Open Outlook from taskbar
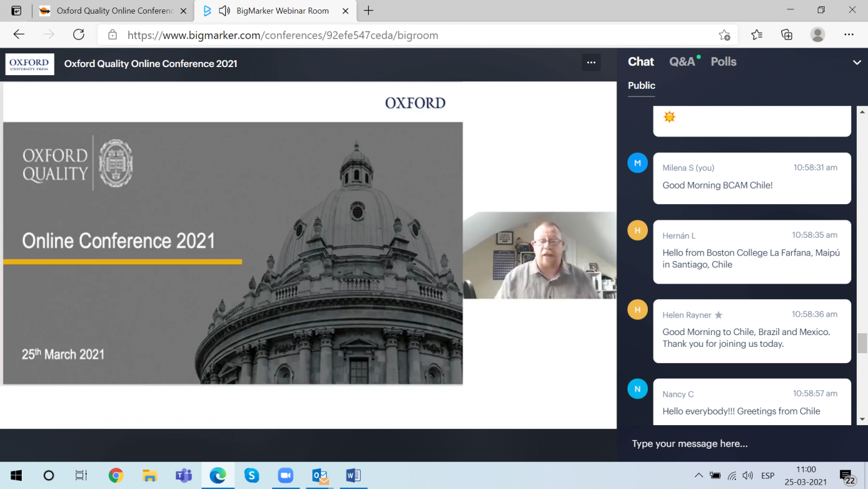Image resolution: width=868 pixels, height=489 pixels. (319, 475)
